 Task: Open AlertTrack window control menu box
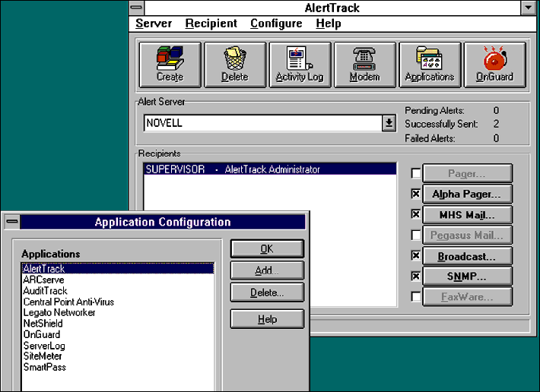pos(137,8)
